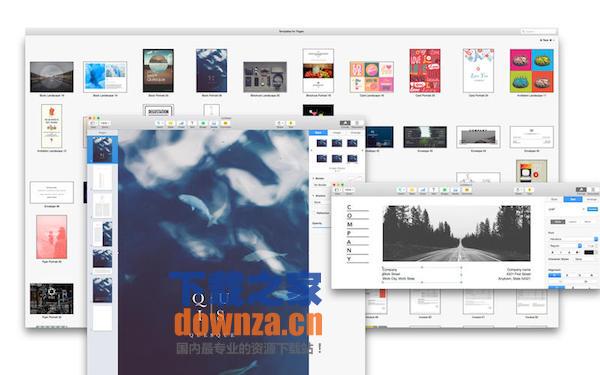Open four-color food squares template thumbnail
Screen dimensions: 600x375
[532, 71]
